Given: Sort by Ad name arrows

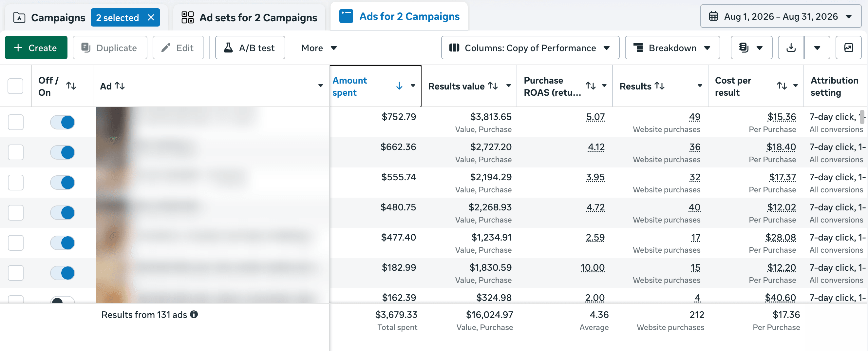Looking at the screenshot, I should (120, 86).
